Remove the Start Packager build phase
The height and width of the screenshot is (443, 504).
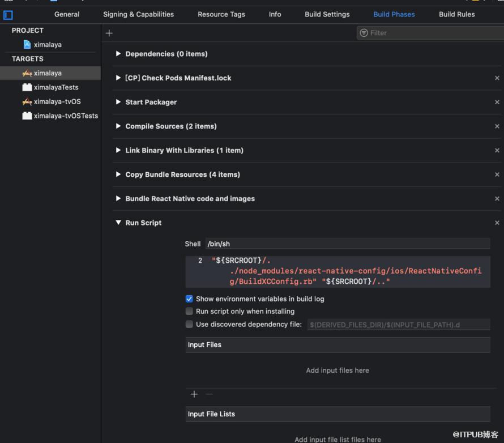coord(497,102)
